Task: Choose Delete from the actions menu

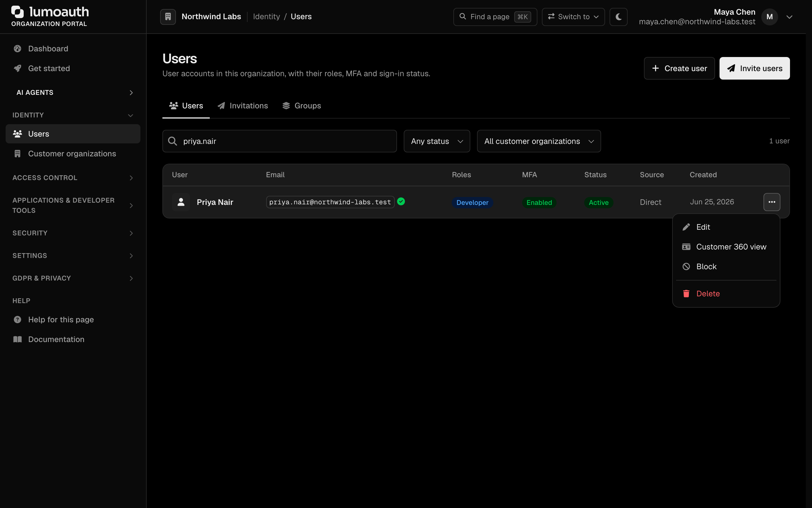Action: (x=726, y=294)
